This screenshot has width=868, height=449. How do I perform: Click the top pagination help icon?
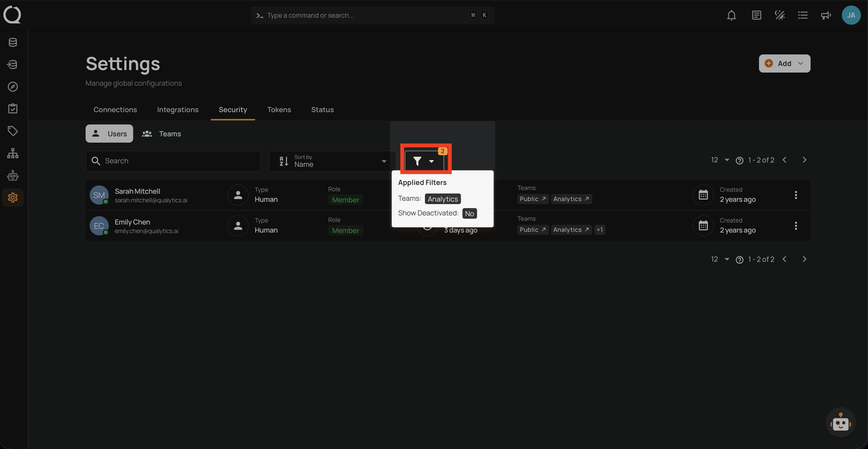pos(739,161)
